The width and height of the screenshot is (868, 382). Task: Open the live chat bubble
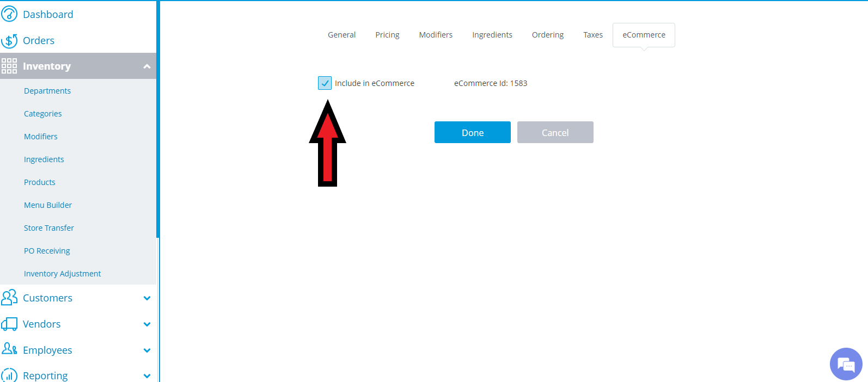[846, 364]
